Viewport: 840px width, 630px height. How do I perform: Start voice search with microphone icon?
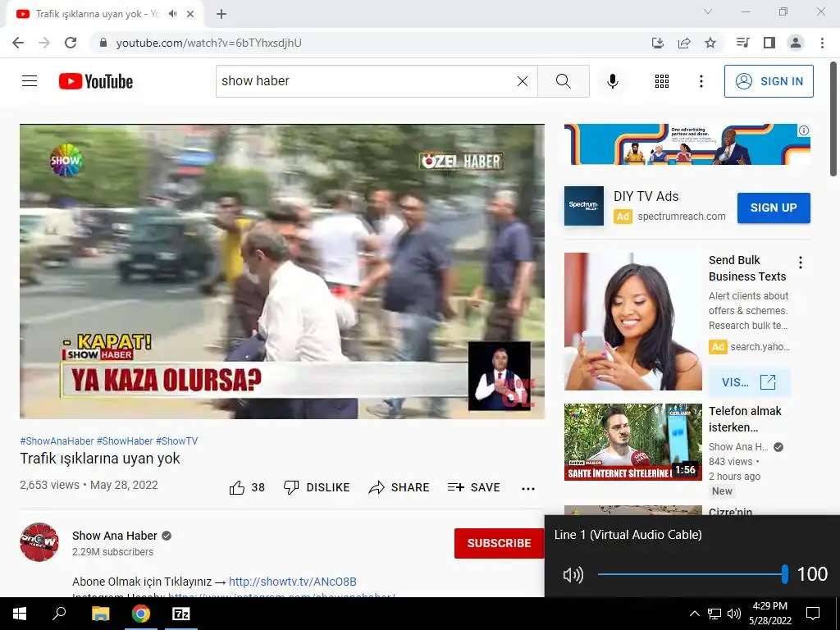click(x=613, y=81)
